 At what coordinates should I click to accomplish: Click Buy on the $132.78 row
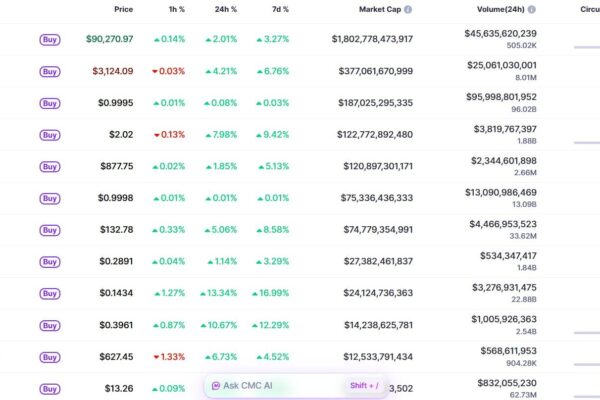point(49,230)
